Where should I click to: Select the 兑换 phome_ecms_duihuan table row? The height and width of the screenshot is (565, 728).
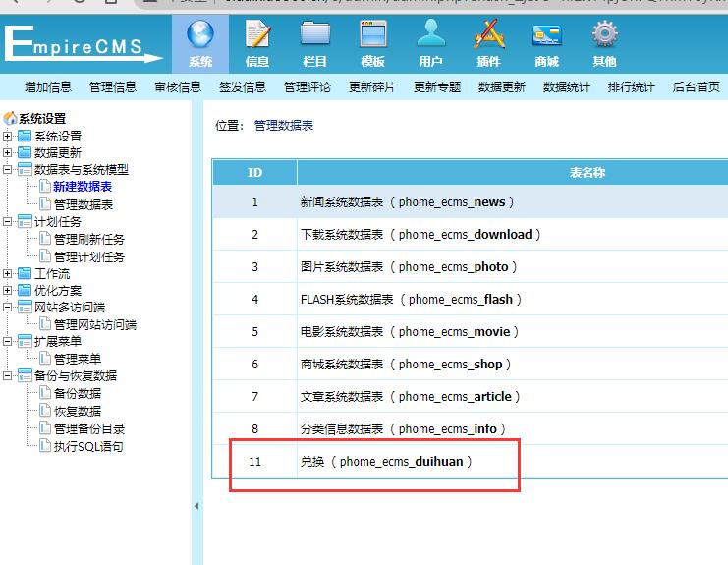406,461
